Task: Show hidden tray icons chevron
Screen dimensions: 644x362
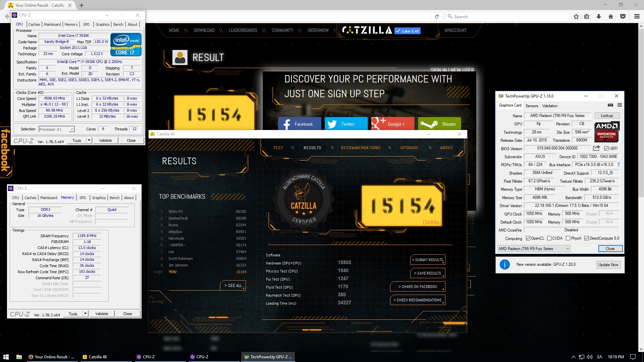Action: [x=574, y=357]
